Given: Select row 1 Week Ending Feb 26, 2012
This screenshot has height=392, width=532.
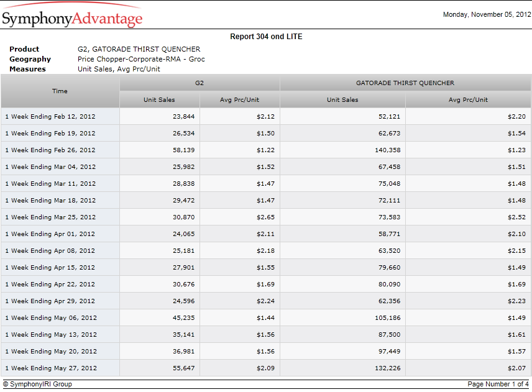Looking at the screenshot, I should (x=266, y=150).
